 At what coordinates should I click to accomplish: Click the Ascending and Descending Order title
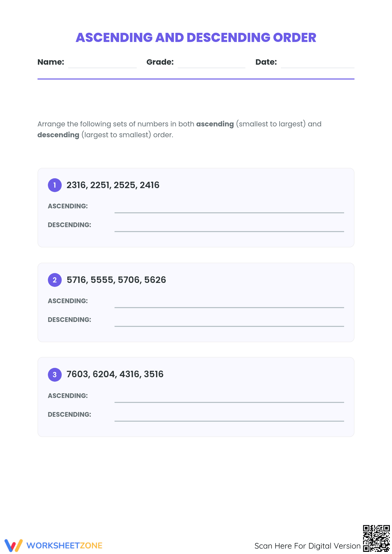[196, 38]
